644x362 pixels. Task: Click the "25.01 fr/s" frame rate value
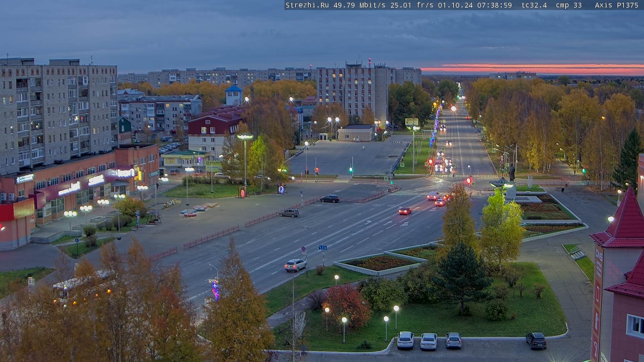pos(412,5)
